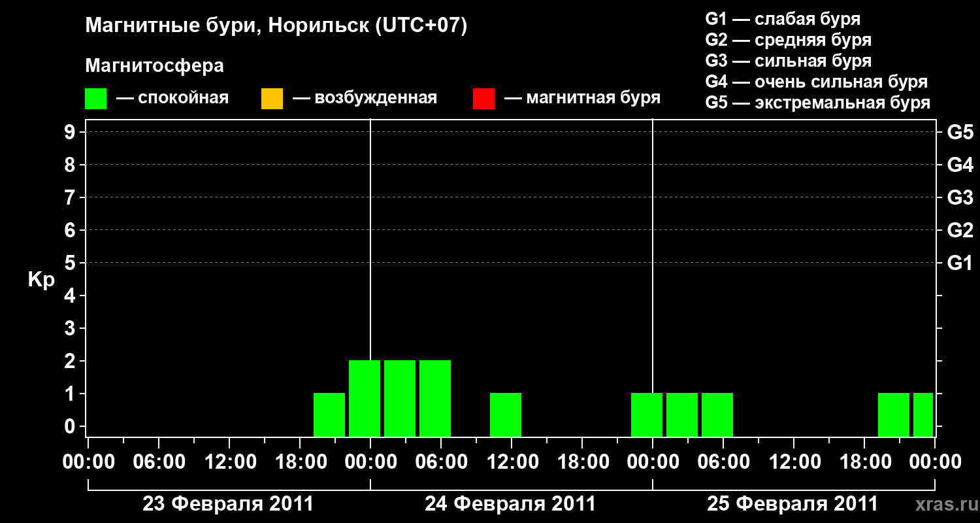The height and width of the screenshot is (523, 980).
Task: Click the last '00:00' time label on the axis
Action: coord(935,462)
